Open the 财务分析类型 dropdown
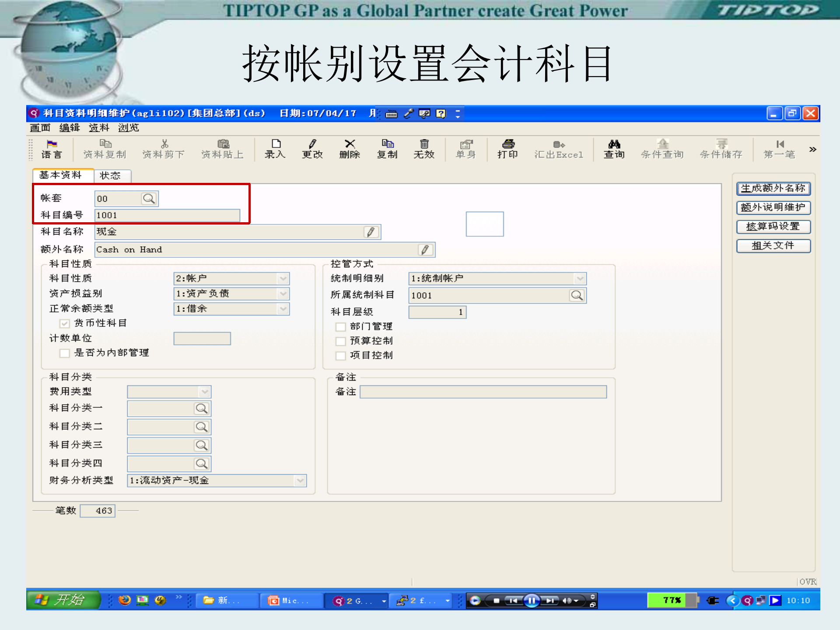The height and width of the screenshot is (630, 840). click(300, 480)
